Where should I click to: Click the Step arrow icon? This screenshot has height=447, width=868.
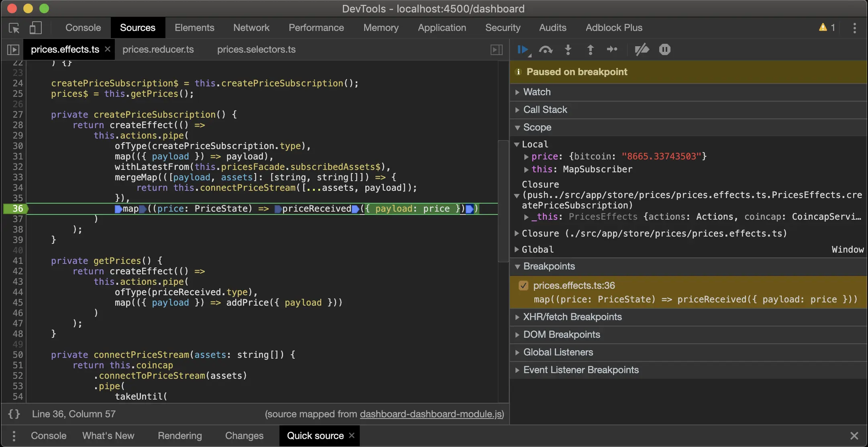click(x=612, y=49)
